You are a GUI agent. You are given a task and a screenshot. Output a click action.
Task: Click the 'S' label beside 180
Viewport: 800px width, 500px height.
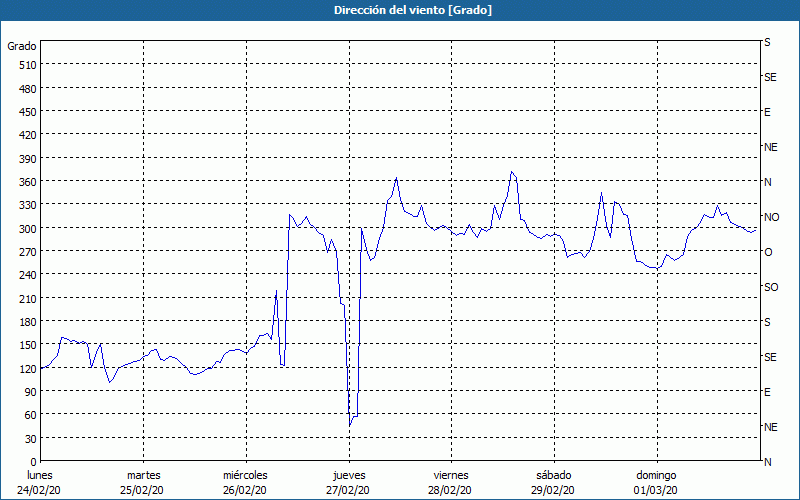767,322
